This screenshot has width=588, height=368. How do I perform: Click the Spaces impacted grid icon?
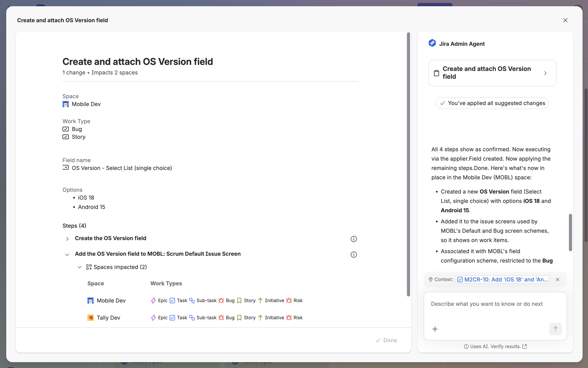point(89,267)
